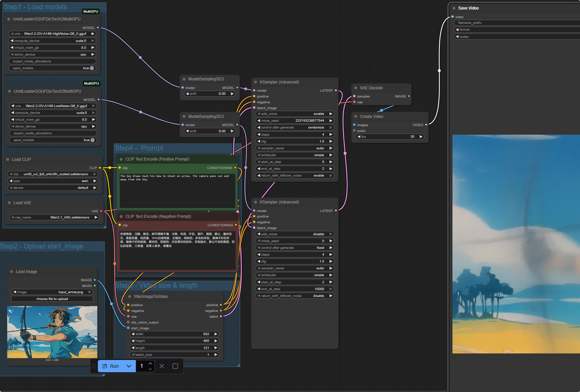
Task: Click the square icon beside the cancel X
Action: (x=175, y=366)
